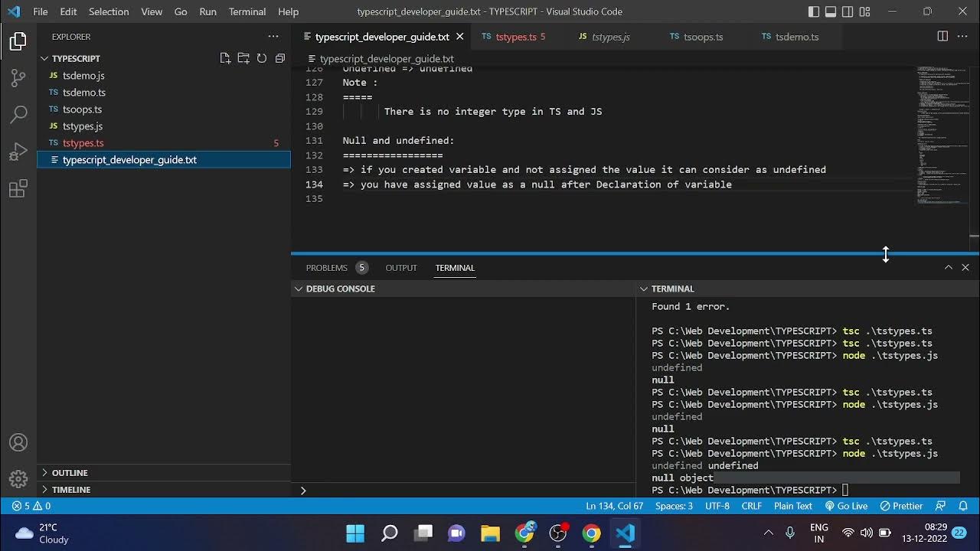
Task: Close the typescript_developer_guide.txt tab
Action: coord(460,37)
